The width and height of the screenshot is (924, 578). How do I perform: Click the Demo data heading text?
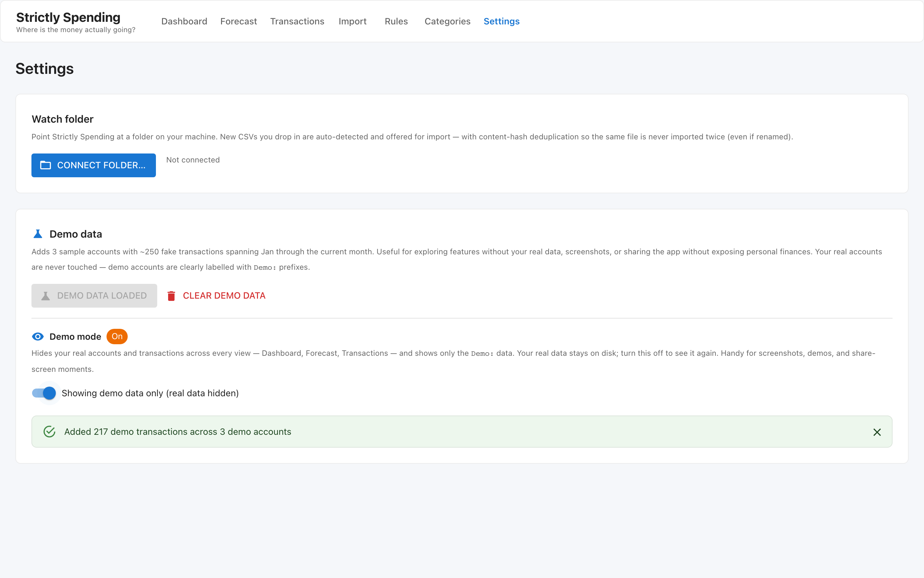pos(76,234)
